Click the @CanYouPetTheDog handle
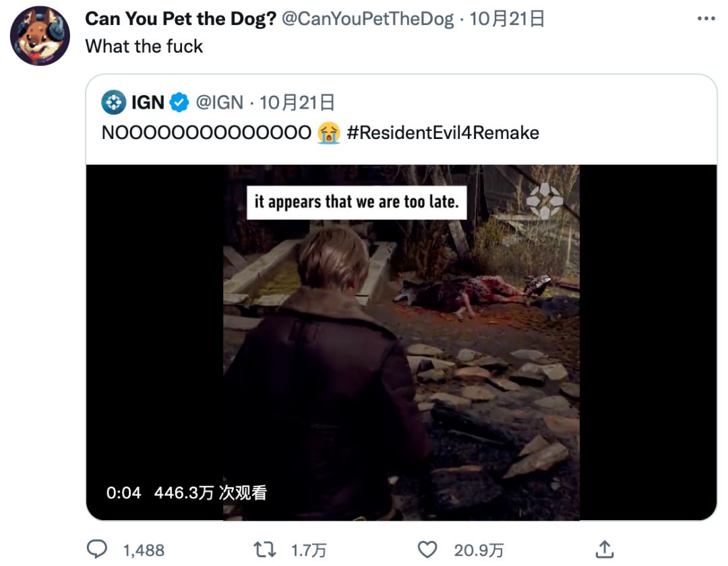This screenshot has height=566, width=728. (x=367, y=19)
